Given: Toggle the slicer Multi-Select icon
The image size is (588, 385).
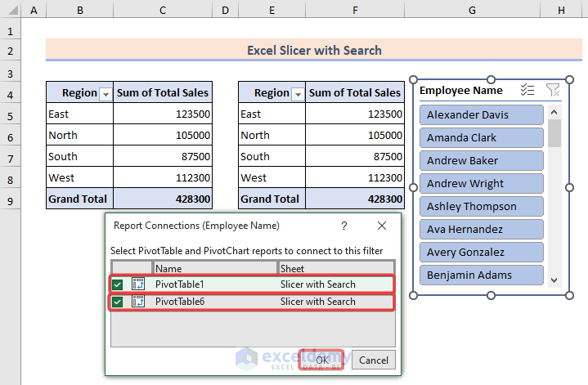Looking at the screenshot, I should [527, 91].
